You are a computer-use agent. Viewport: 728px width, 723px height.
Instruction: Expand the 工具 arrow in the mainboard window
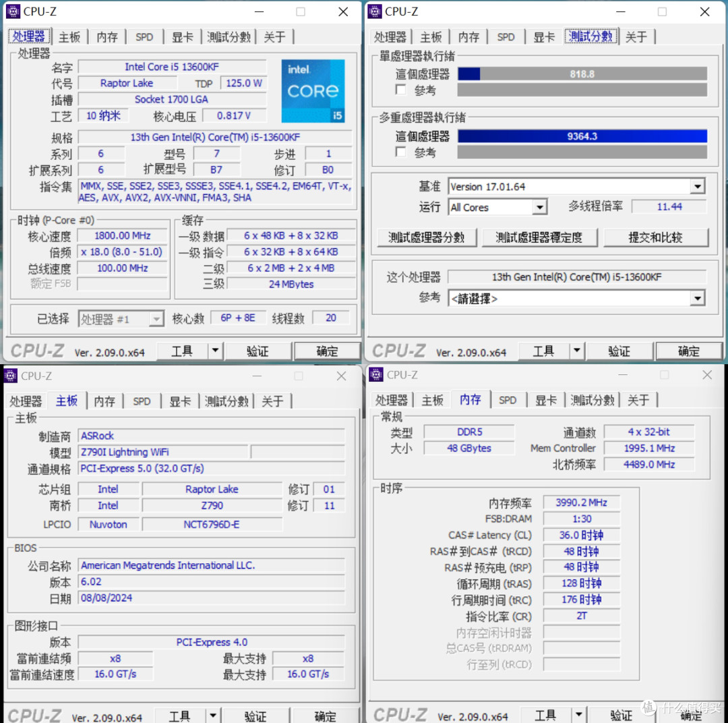tap(212, 716)
